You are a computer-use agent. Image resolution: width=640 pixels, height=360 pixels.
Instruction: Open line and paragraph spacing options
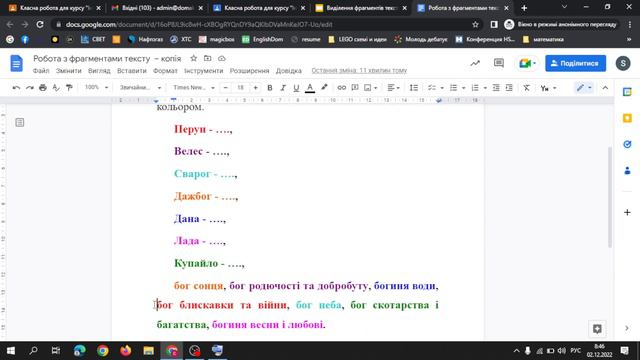click(x=413, y=88)
